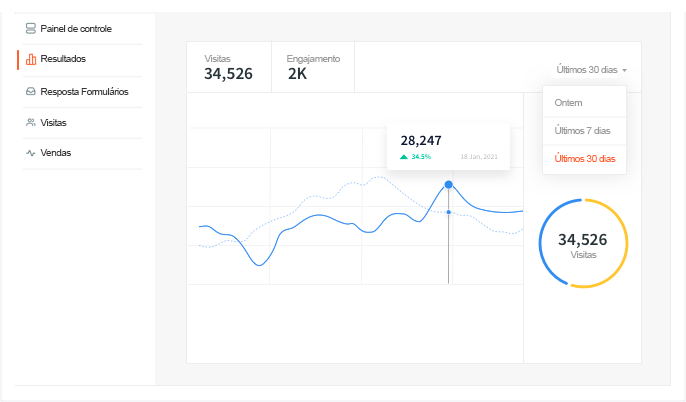Click the Visitas people icon
The width and height of the screenshot is (686, 402).
31,122
